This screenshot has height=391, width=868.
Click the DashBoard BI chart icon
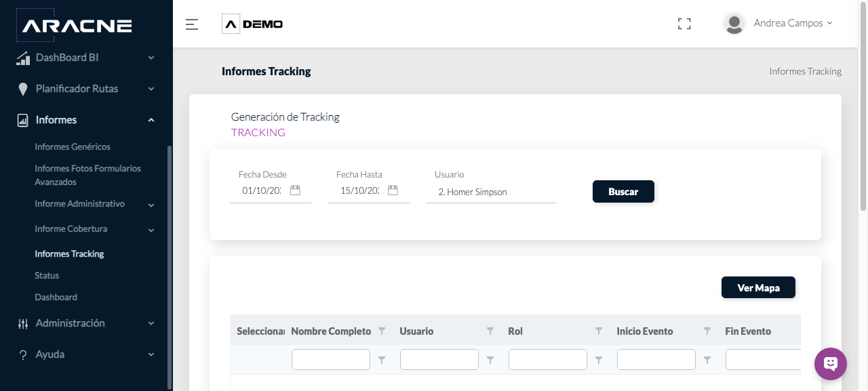click(23, 58)
